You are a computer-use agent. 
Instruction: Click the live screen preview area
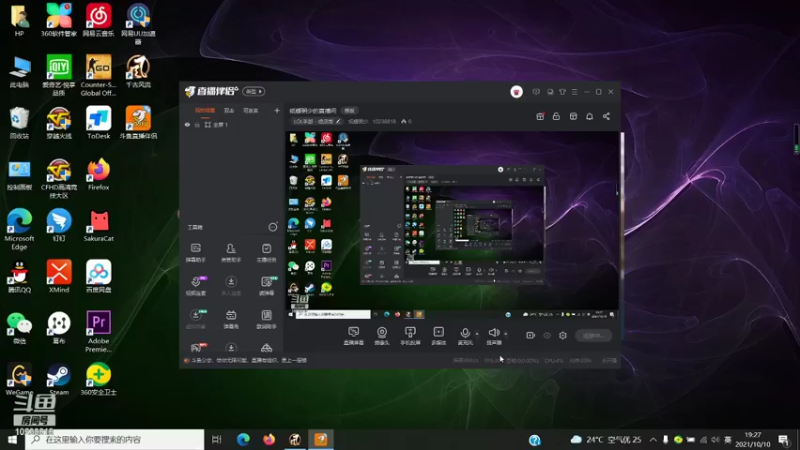[x=453, y=224]
